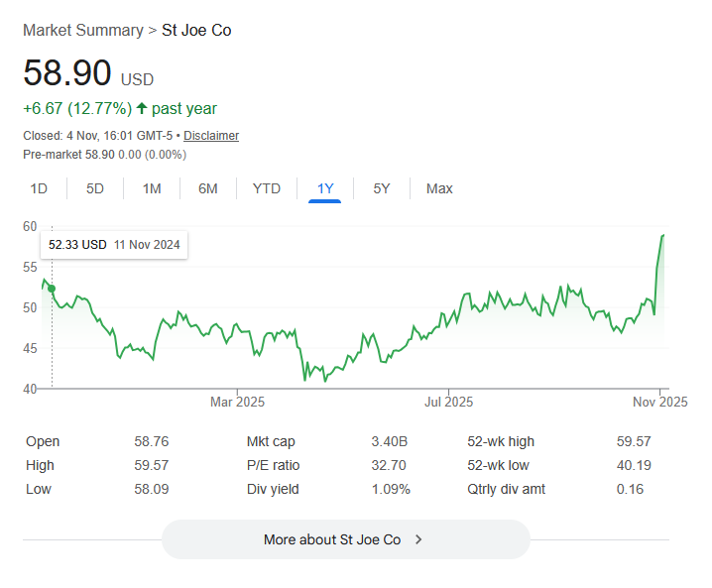This screenshot has width=712, height=588.
Task: Click the Nov 2025 axis label
Action: [x=660, y=402]
